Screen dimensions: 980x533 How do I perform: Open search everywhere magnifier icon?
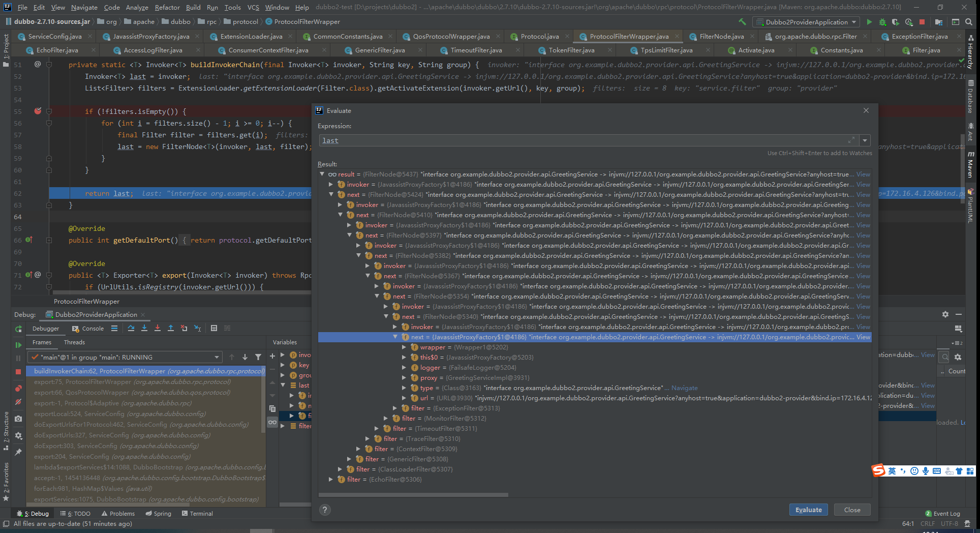[x=969, y=22]
